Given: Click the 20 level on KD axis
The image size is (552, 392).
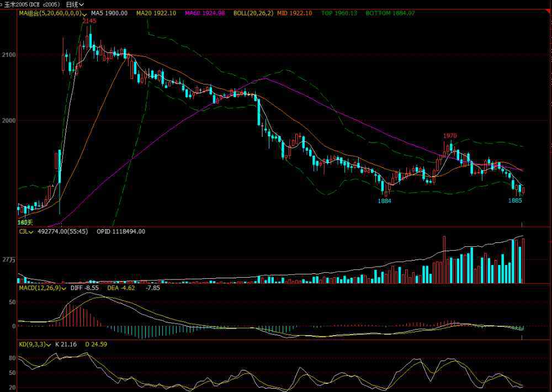Looking at the screenshot, I should tap(12, 388).
